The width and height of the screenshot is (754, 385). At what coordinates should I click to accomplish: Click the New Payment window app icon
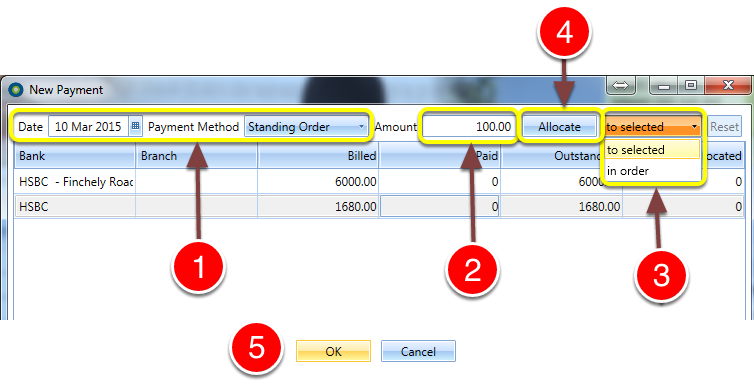coord(17,90)
